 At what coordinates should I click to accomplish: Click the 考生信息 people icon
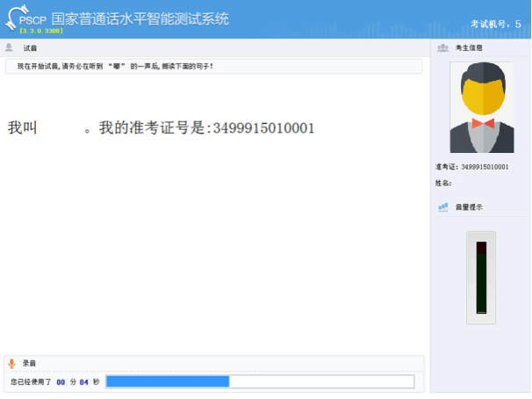coord(443,47)
